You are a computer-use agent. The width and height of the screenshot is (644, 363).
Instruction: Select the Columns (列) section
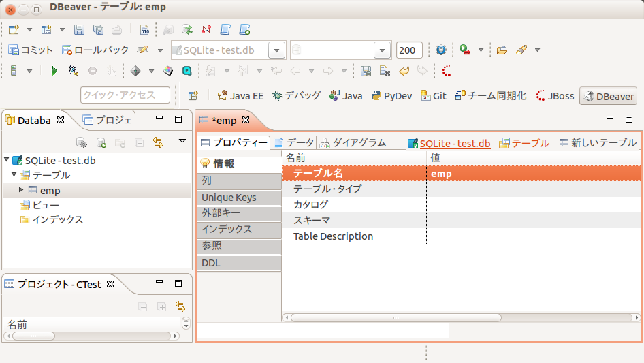(240, 181)
